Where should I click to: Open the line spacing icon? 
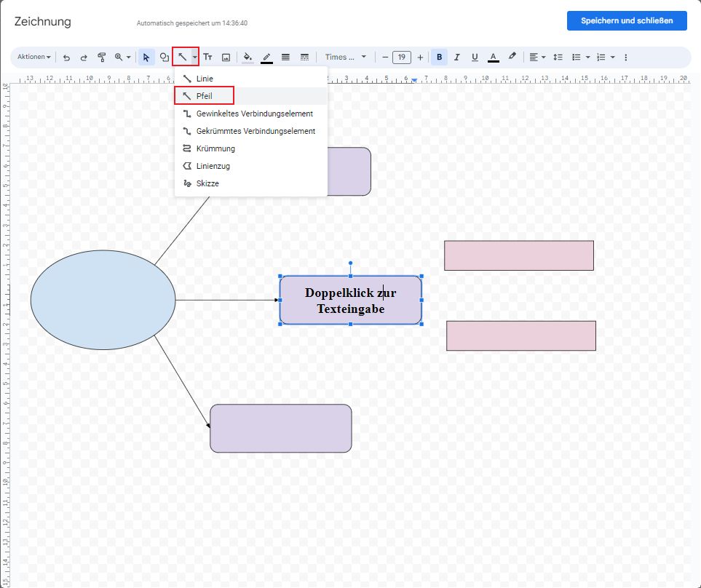558,57
